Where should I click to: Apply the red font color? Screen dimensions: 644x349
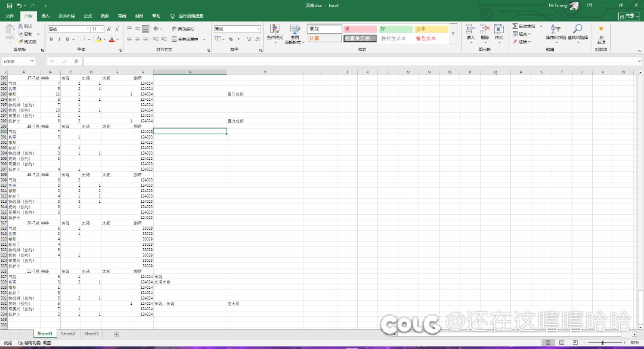coord(112,39)
